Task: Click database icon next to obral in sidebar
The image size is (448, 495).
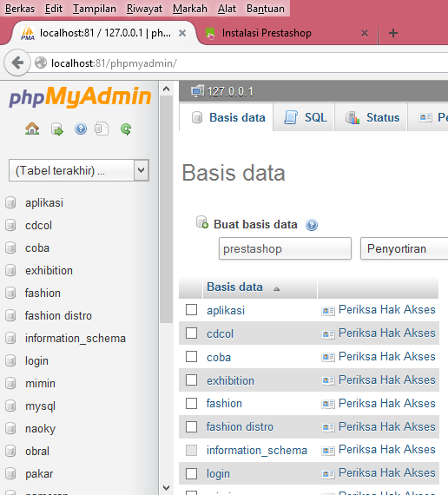Action: pyautogui.click(x=10, y=451)
